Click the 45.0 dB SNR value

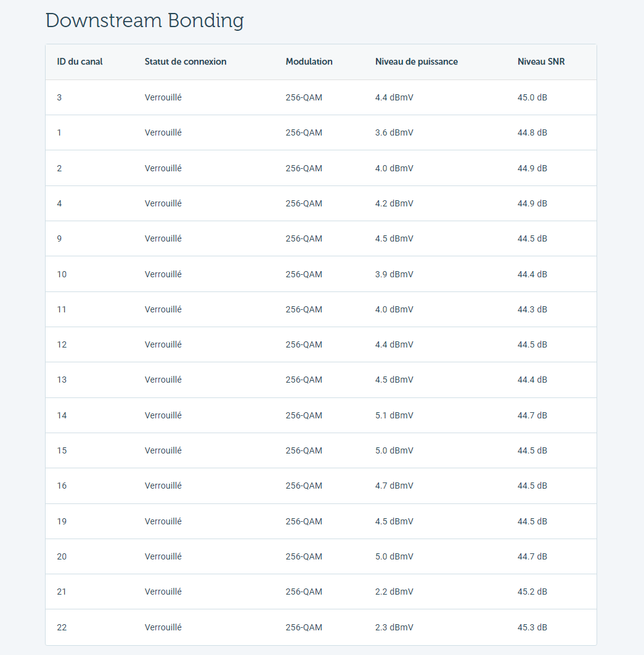point(532,98)
